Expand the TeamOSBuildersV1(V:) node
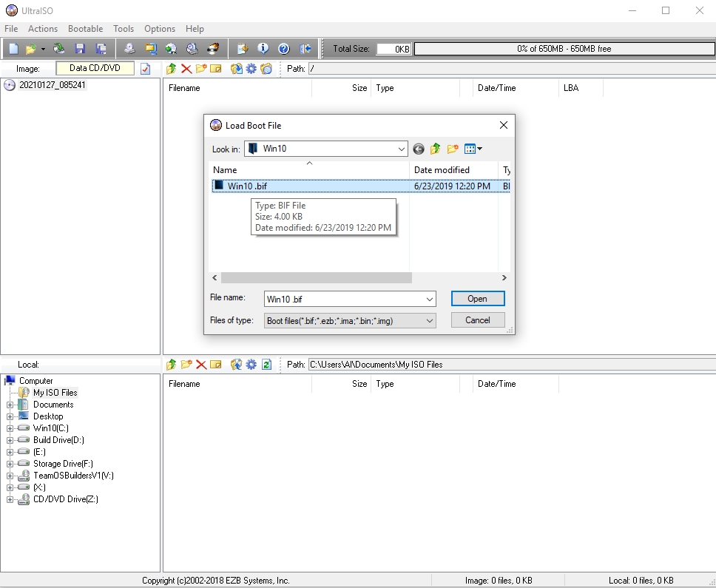 pyautogui.click(x=10, y=476)
